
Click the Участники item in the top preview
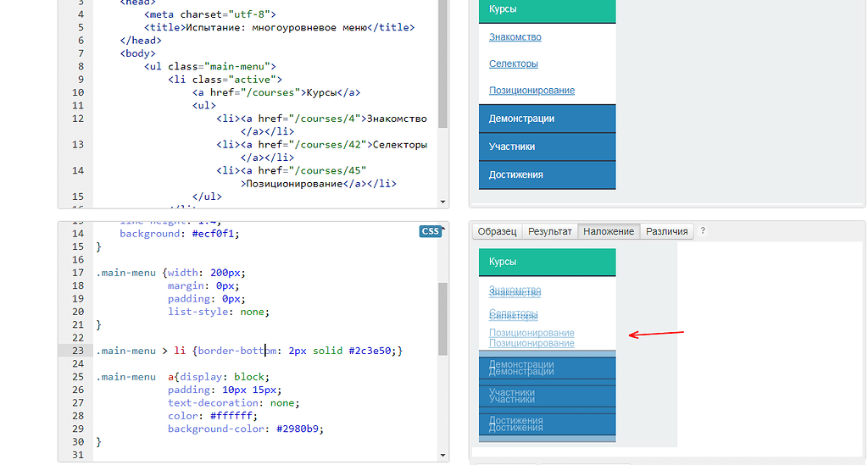547,147
